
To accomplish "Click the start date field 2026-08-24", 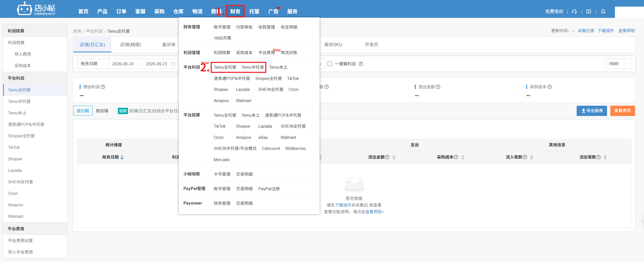I will click(123, 64).
